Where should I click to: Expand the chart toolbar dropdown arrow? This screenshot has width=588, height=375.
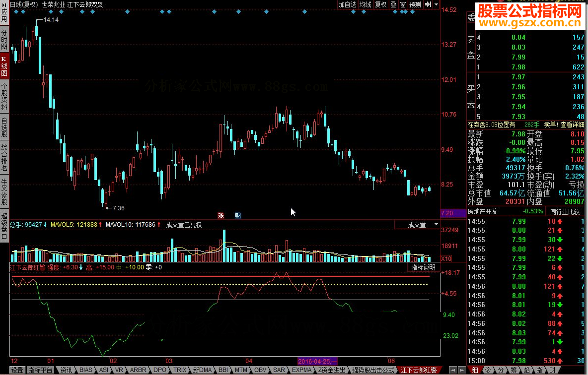pos(436,4)
